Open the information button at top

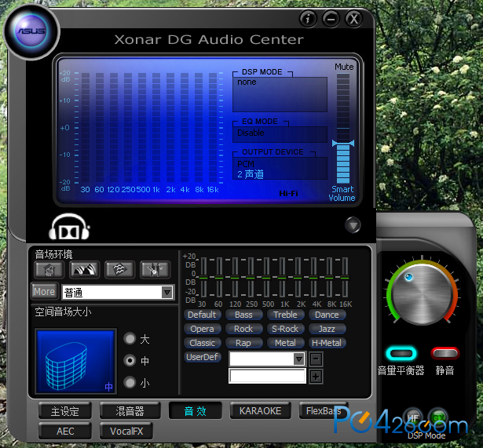[308, 19]
